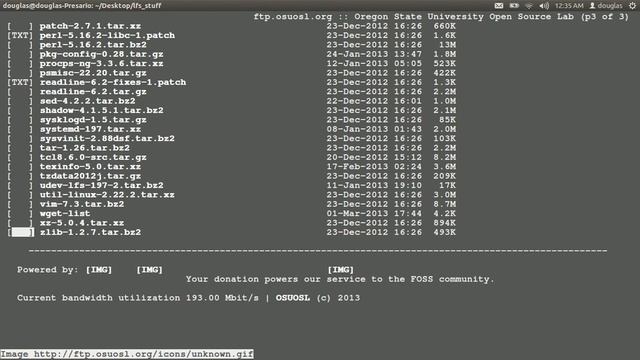Click size 17K of udev-lfs
The height and width of the screenshot is (360, 640).
(x=447, y=186)
